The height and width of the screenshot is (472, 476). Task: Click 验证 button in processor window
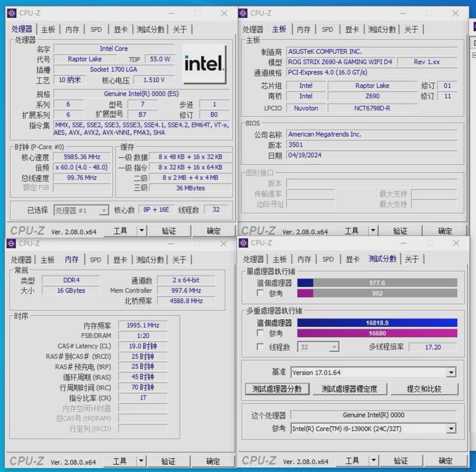tap(169, 231)
